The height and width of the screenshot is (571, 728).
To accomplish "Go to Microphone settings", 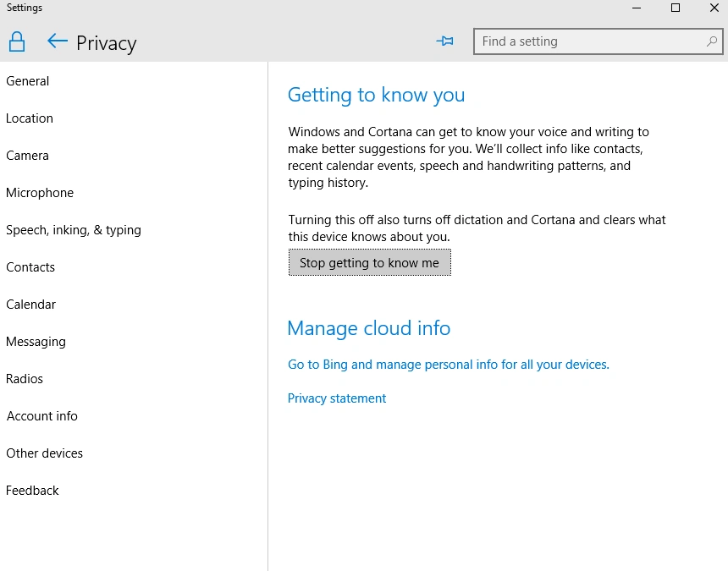I will (x=40, y=193).
